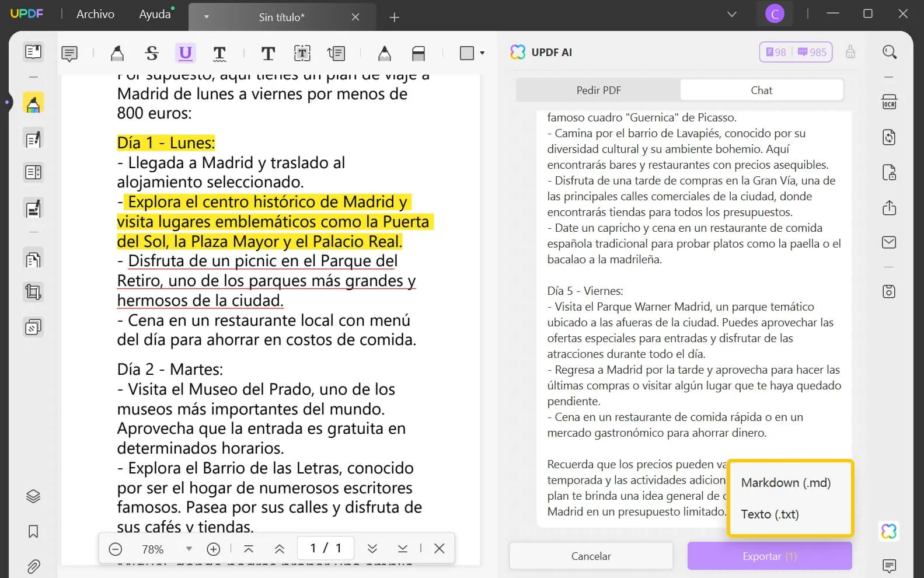The image size is (924, 578).
Task: Open the Archivo menu
Action: click(x=95, y=14)
